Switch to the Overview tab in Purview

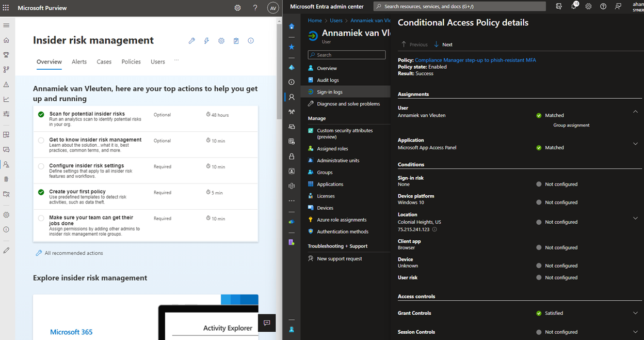click(x=49, y=61)
